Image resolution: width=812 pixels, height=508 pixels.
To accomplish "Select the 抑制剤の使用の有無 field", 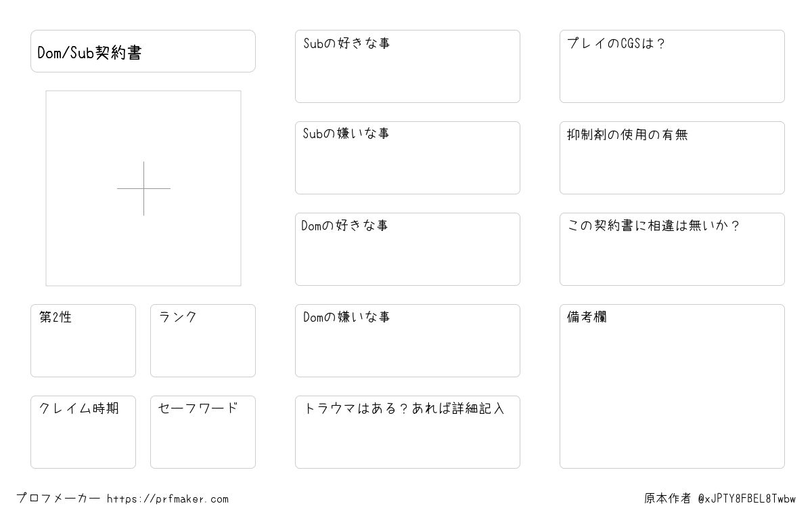I will pyautogui.click(x=672, y=158).
